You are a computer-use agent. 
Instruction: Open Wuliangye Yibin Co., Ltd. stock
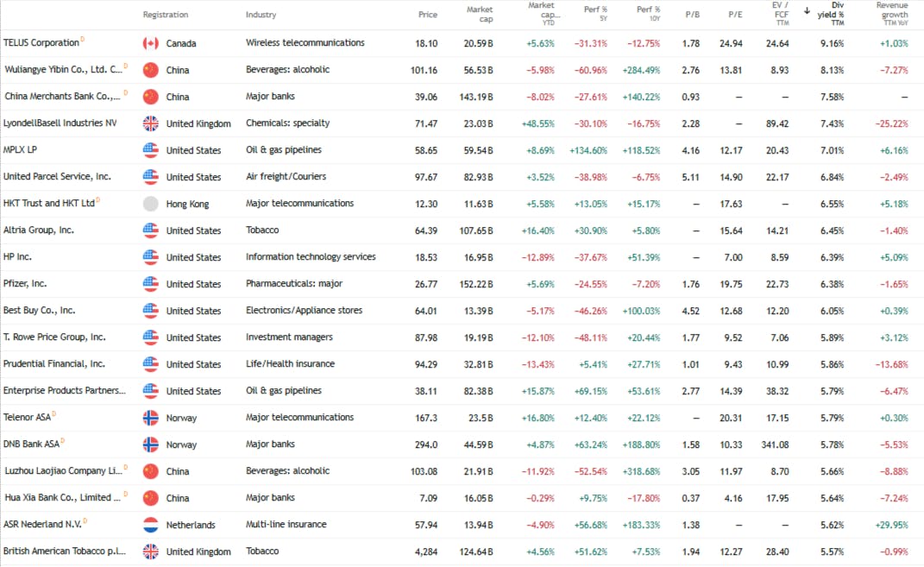63,70
